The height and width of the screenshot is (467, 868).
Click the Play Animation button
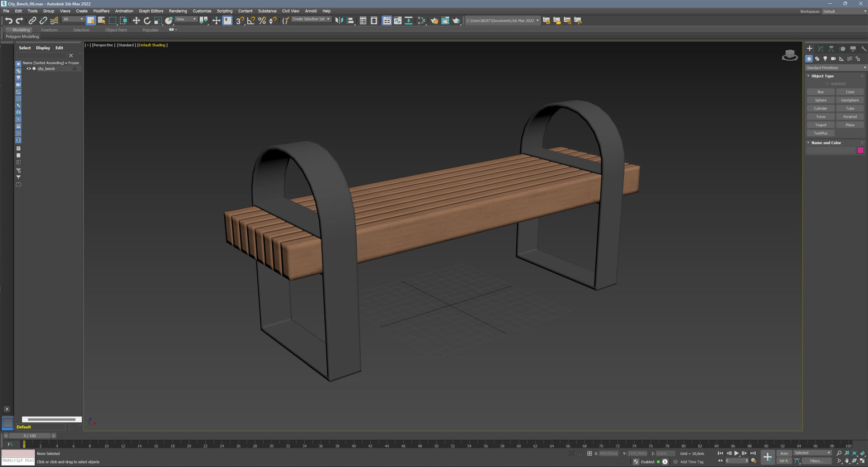tap(736, 453)
